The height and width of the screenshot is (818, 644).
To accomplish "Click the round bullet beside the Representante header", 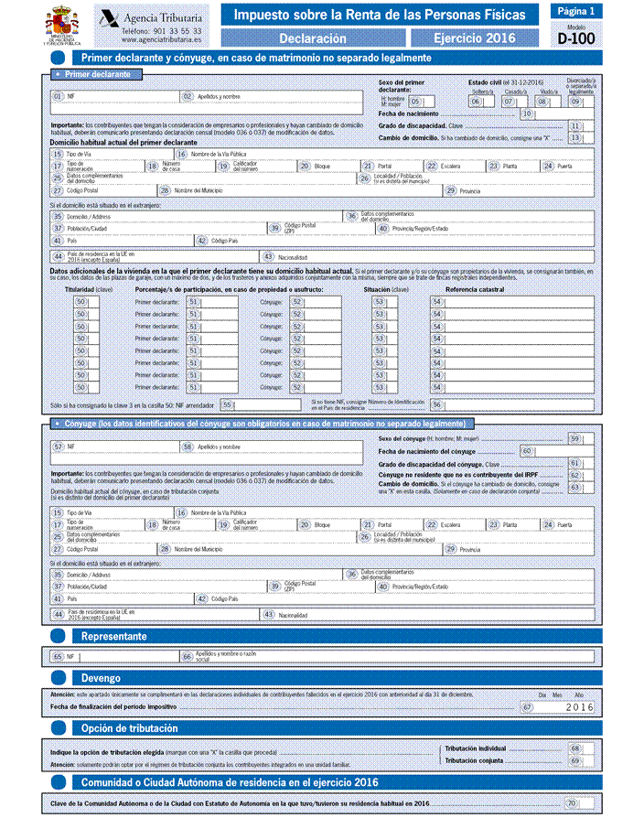I will point(59,635).
